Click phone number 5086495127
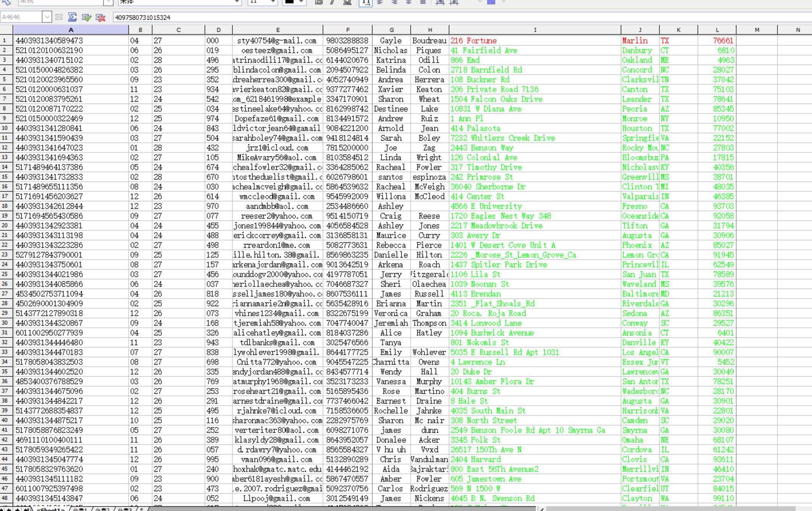812x511 pixels. [347, 50]
